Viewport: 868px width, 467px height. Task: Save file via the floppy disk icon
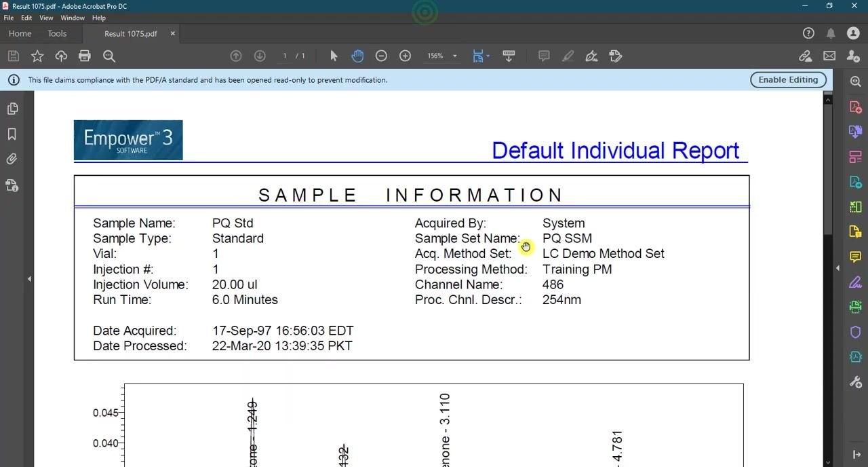click(x=13, y=56)
